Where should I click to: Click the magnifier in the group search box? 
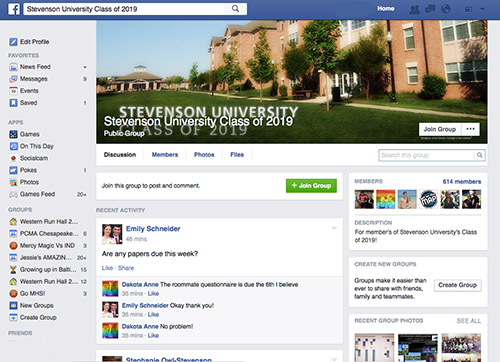tap(480, 155)
